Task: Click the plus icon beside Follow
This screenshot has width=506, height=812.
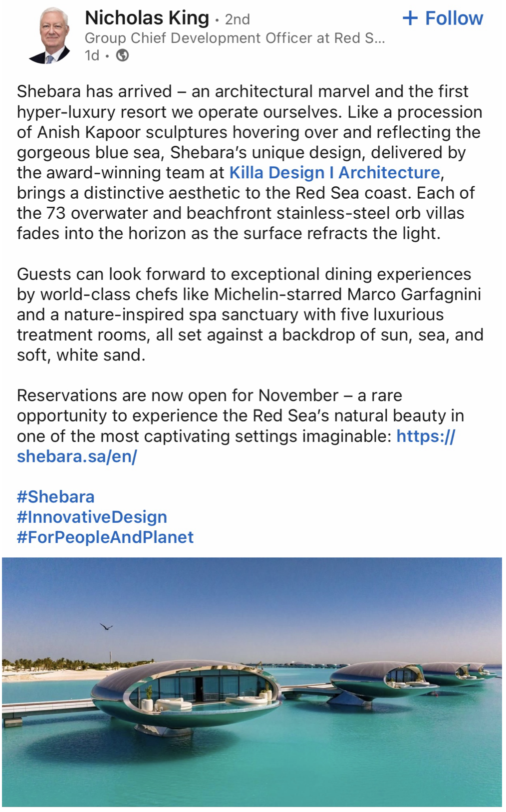Action: [410, 18]
